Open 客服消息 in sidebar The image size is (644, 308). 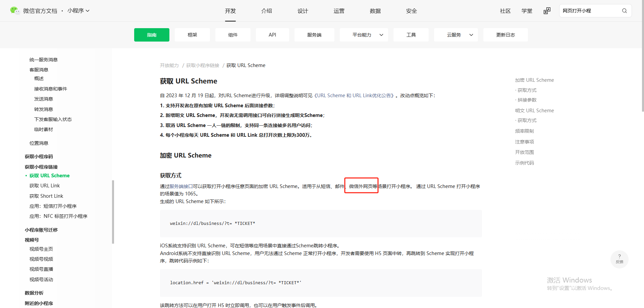[39, 70]
